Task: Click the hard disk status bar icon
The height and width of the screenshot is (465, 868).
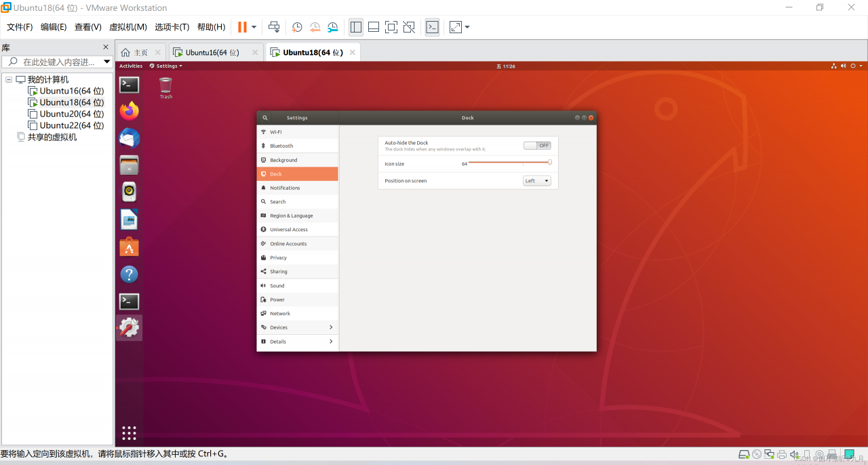Action: click(x=744, y=454)
